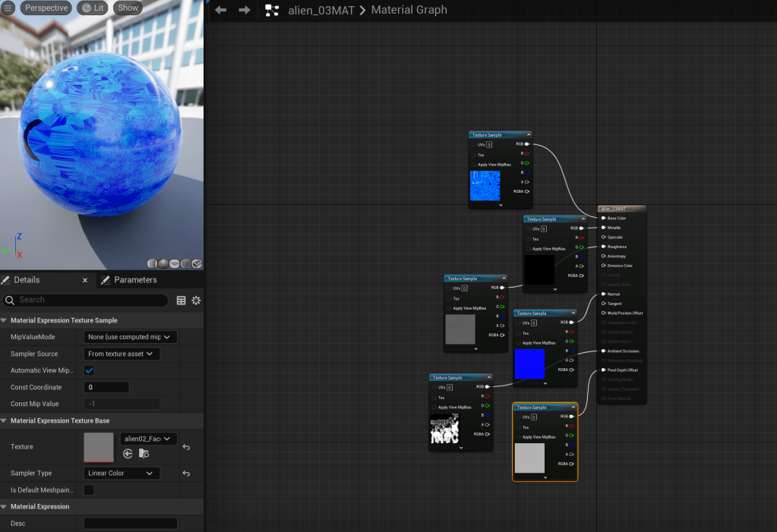Collapse the Material Expression Texture Base section
This screenshot has height=532, width=777.
click(x=5, y=420)
